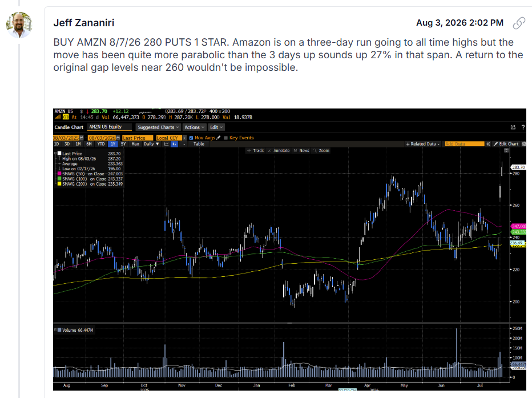Click the 'High on 08/03/26' legend row
This screenshot has height=398, width=532.
pos(90,158)
